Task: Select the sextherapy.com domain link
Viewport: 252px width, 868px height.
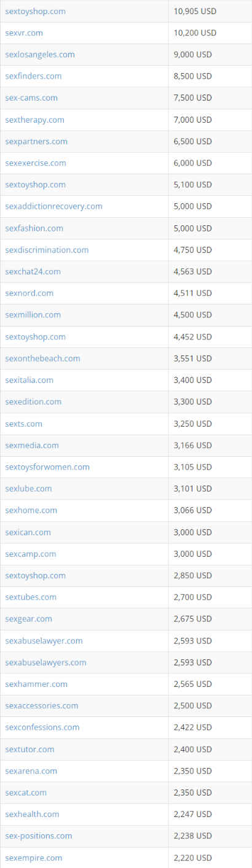Action: point(34,120)
